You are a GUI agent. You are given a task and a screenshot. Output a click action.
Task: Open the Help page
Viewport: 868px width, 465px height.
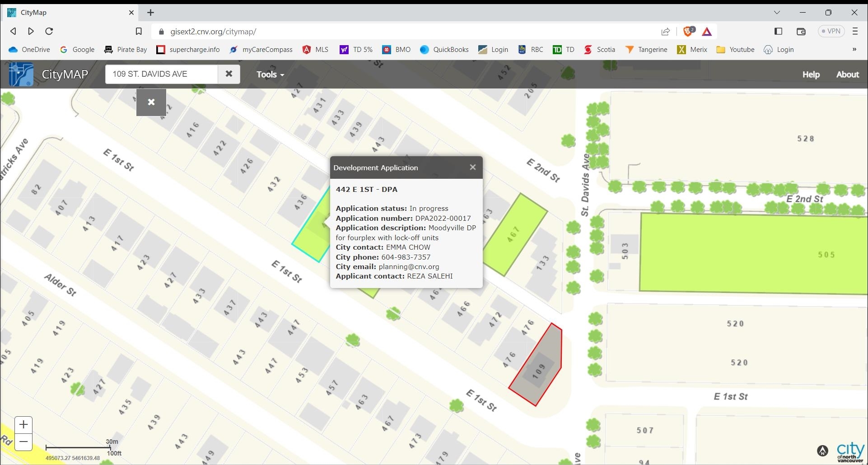click(811, 74)
